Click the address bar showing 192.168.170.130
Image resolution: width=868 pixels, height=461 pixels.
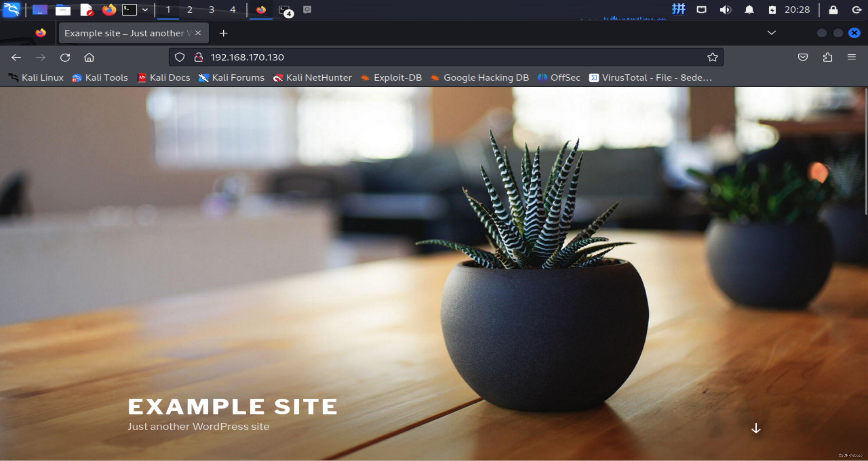coord(441,57)
